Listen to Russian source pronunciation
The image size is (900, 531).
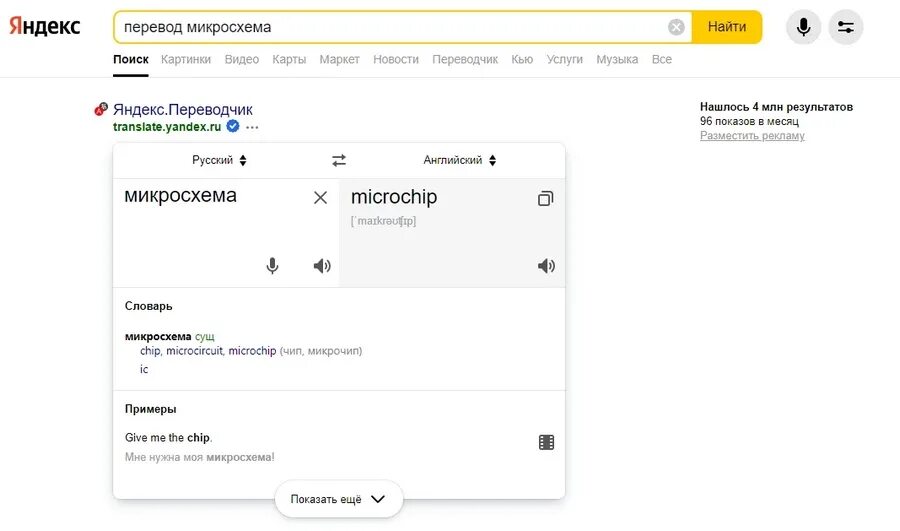click(321, 266)
